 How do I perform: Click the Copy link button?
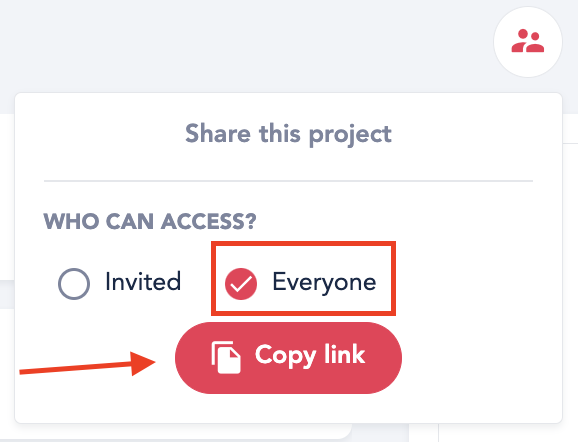[x=288, y=358]
